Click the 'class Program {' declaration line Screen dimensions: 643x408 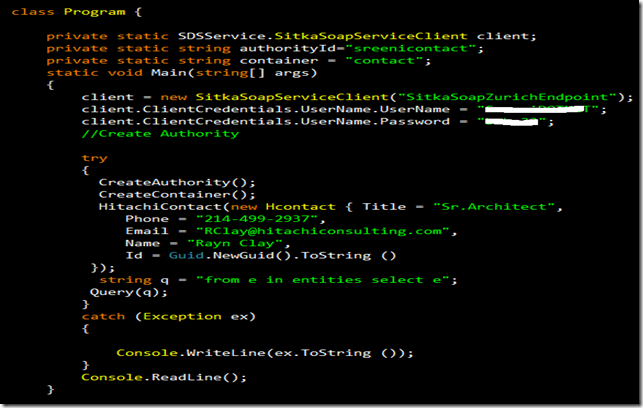coord(77,12)
